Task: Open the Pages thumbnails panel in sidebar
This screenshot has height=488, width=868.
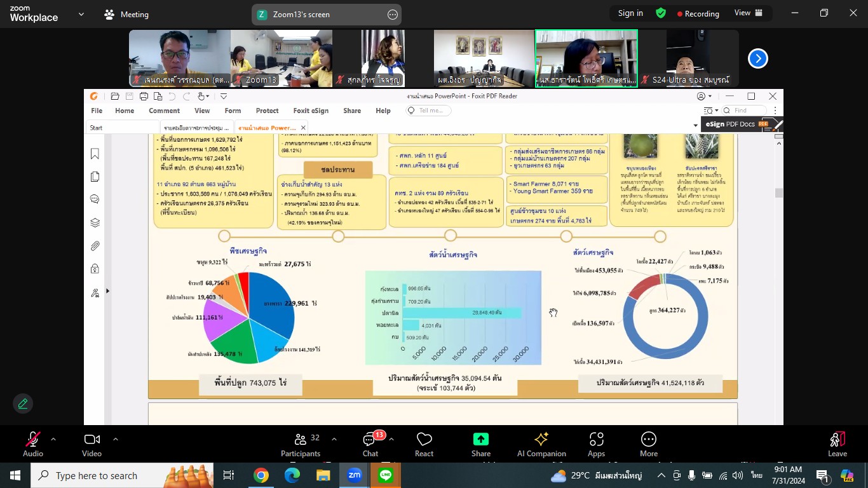Action: (95, 177)
